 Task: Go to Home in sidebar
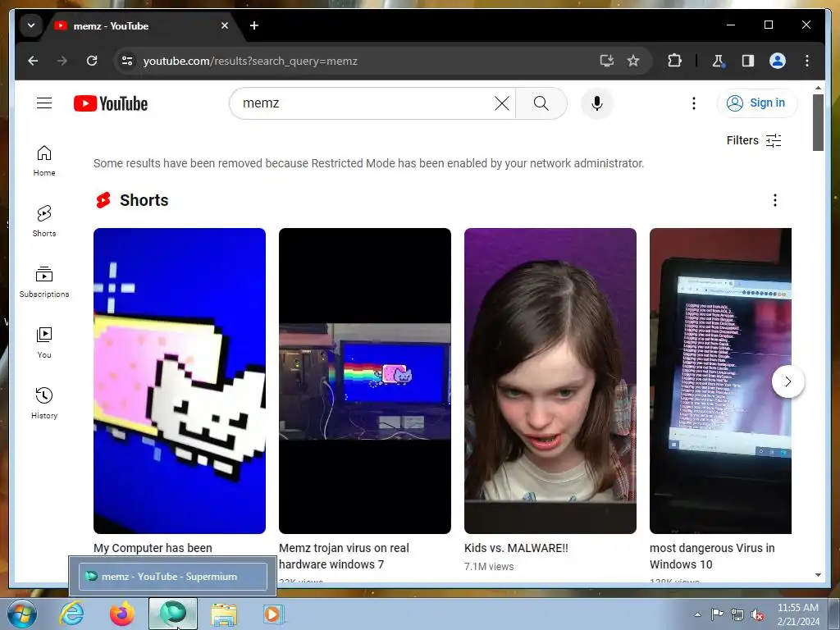click(x=44, y=161)
